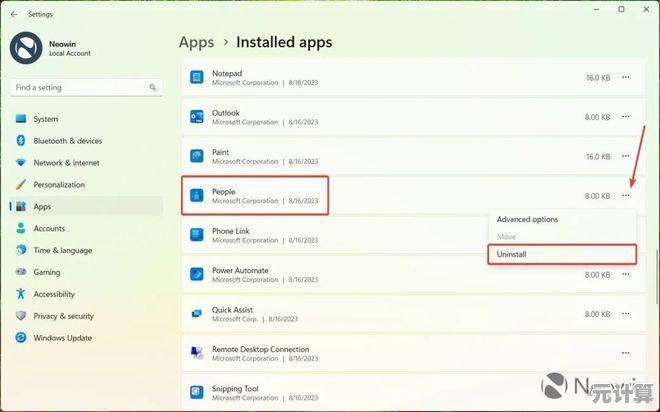Expand more options for Quick Assist
This screenshot has width=660, height=412.
pos(626,313)
